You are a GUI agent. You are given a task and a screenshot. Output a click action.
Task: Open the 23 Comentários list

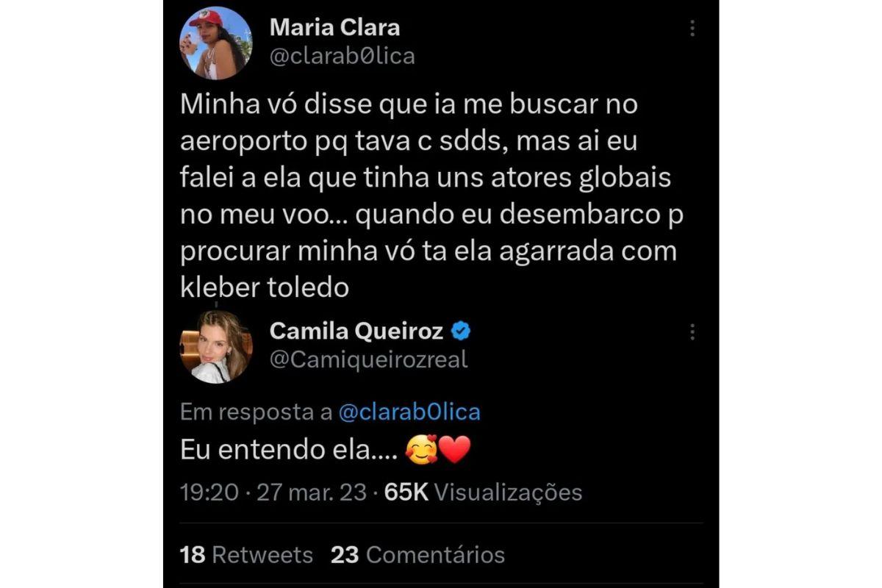[417, 554]
